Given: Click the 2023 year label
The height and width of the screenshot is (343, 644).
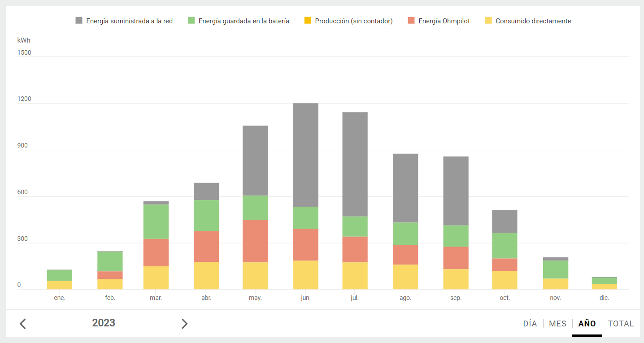Looking at the screenshot, I should pos(104,323).
